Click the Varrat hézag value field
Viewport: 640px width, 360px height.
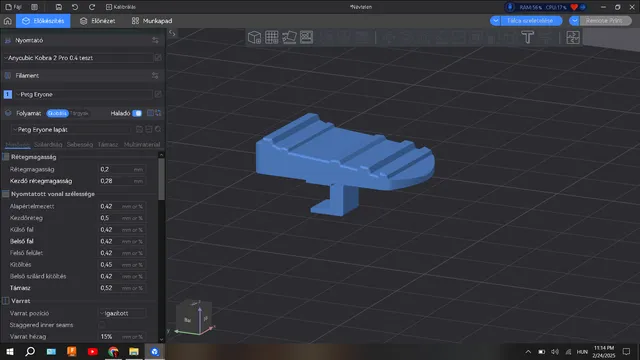pyautogui.click(x=122, y=337)
